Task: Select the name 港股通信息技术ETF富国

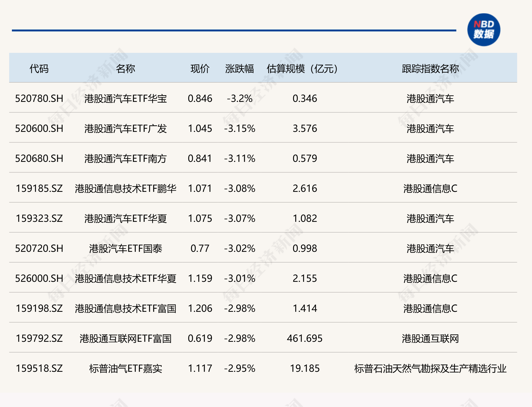Action: point(125,308)
